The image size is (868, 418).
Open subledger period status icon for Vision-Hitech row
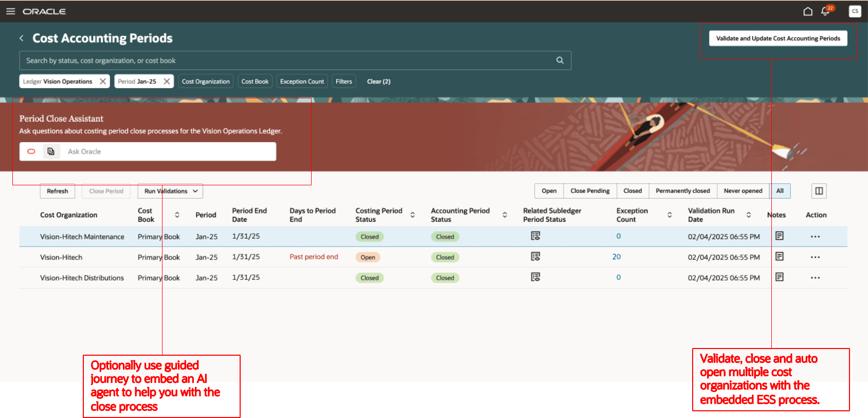point(535,256)
